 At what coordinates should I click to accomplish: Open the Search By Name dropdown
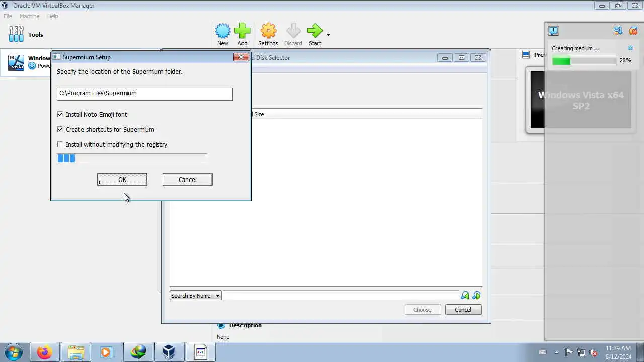pos(196,296)
